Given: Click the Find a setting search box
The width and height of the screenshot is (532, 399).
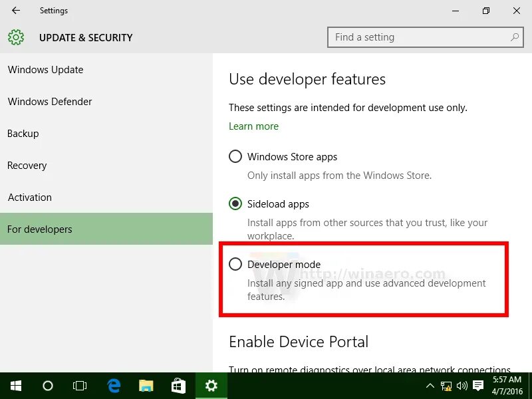Looking at the screenshot, I should coord(426,37).
